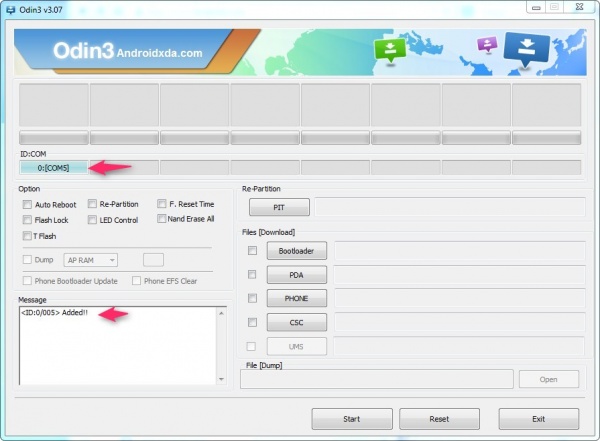Click the Odin3 app icon in title bar
Screen dimensions: 600x441
pos(11,10)
